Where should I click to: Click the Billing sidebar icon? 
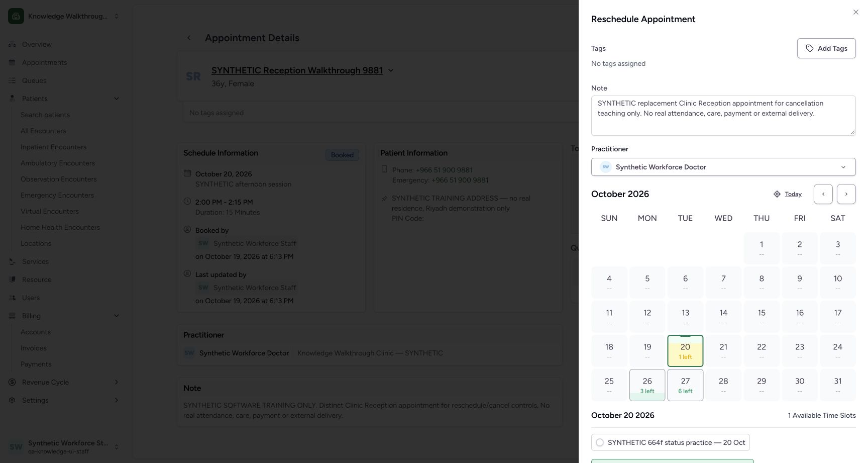(x=12, y=316)
